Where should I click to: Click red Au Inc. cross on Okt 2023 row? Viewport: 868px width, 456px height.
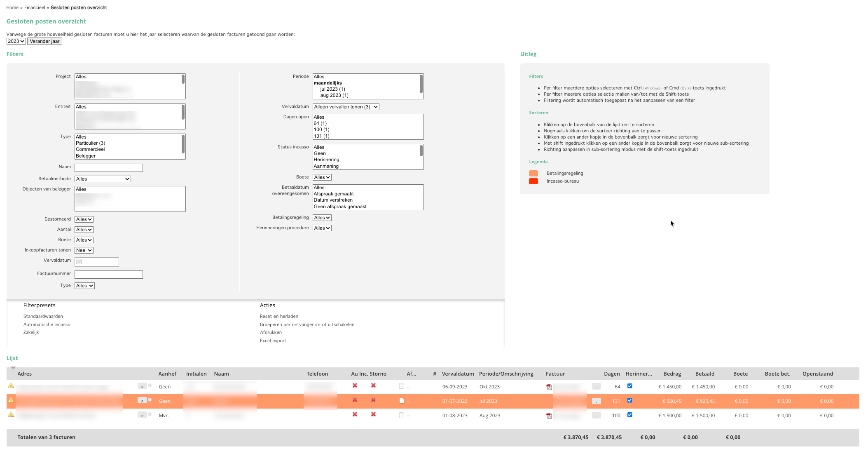[355, 385]
